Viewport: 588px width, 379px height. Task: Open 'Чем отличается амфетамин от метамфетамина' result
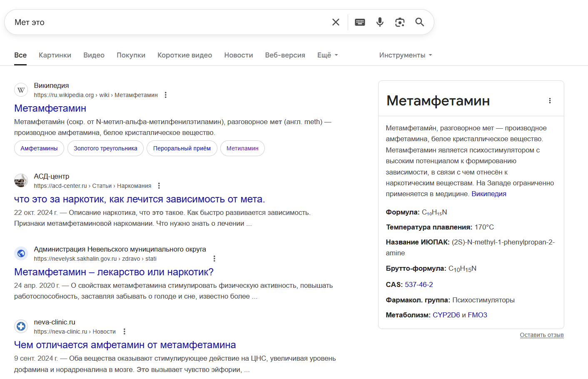tap(125, 345)
